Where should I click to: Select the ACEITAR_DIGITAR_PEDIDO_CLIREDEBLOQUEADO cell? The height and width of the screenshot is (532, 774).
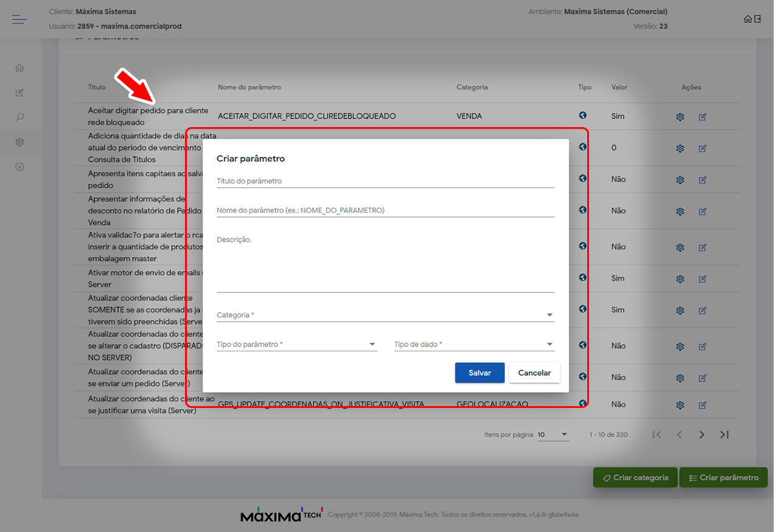coord(307,116)
